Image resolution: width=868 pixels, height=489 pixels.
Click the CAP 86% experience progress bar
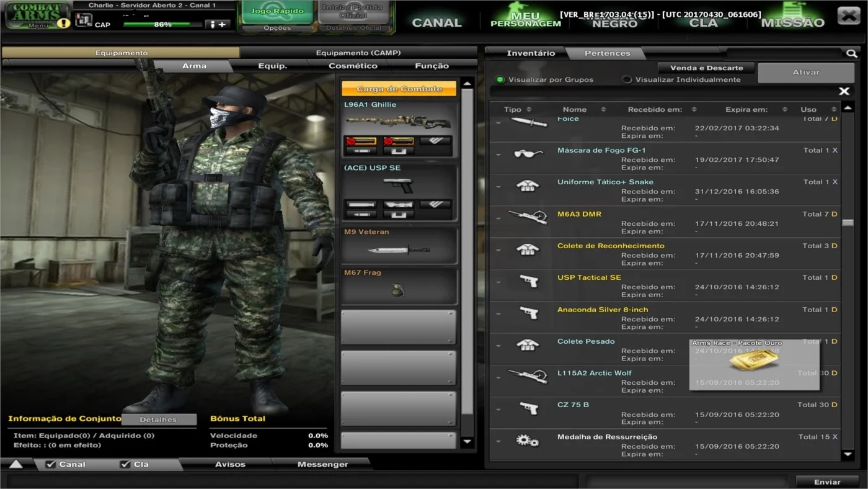(x=162, y=25)
